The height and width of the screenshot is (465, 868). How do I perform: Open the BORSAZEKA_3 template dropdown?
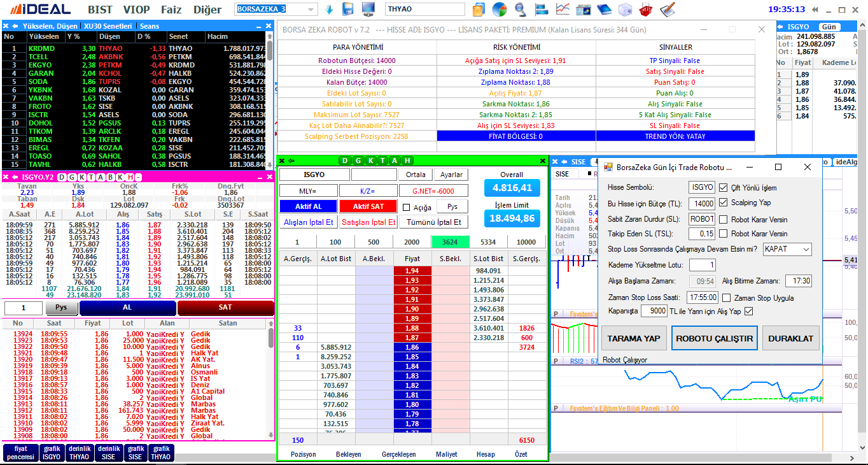(x=312, y=10)
